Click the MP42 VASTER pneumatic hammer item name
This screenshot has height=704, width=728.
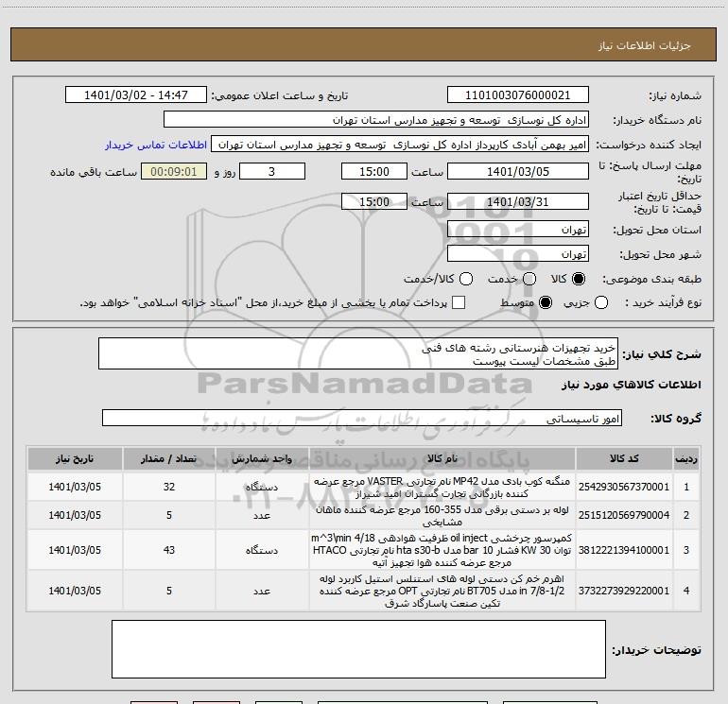coord(442,488)
